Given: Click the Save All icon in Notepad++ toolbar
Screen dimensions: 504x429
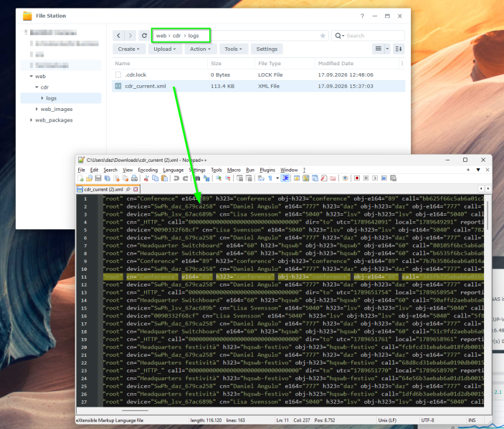Looking at the screenshot, I should (107, 178).
